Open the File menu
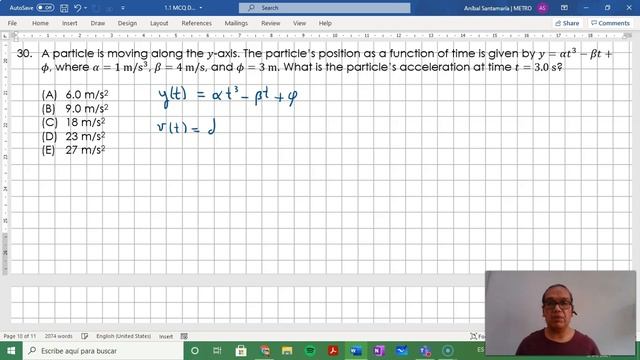This screenshot has width=640, height=360. pos(12,23)
